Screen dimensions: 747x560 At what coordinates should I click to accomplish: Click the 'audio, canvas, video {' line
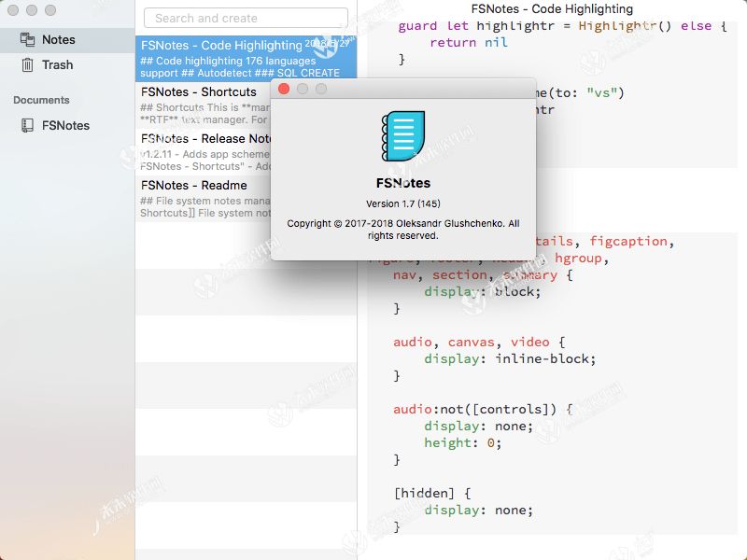tap(479, 342)
